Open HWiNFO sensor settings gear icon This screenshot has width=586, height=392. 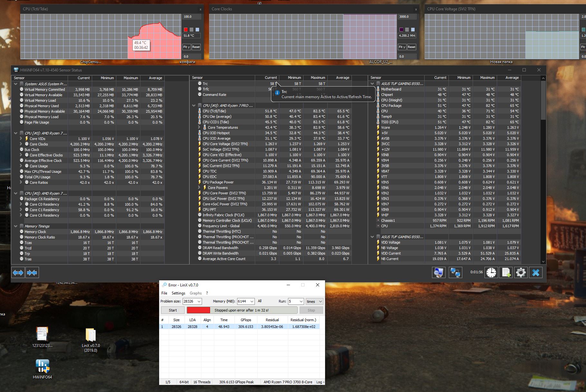click(x=521, y=273)
